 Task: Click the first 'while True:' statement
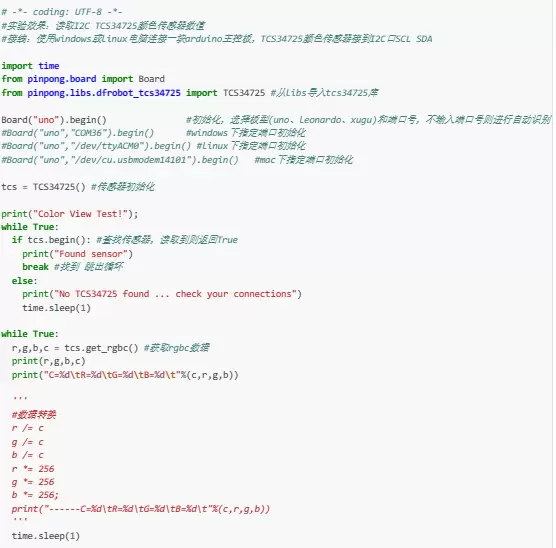[x=30, y=227]
